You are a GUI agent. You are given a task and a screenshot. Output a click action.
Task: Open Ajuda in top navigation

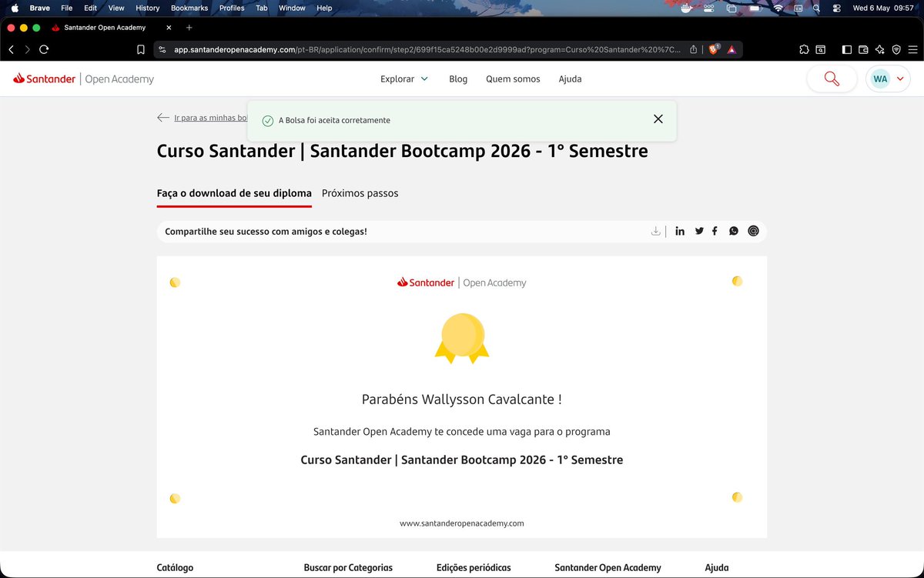[x=570, y=79]
